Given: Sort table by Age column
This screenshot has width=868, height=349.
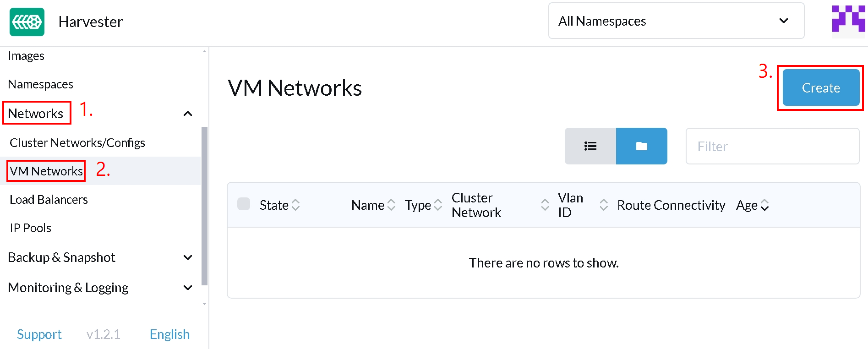Looking at the screenshot, I should 752,205.
